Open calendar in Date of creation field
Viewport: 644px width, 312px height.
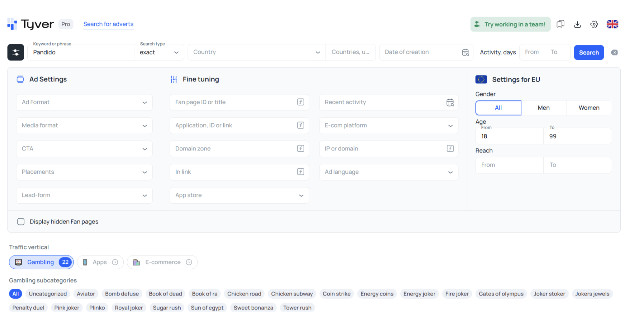coord(465,52)
